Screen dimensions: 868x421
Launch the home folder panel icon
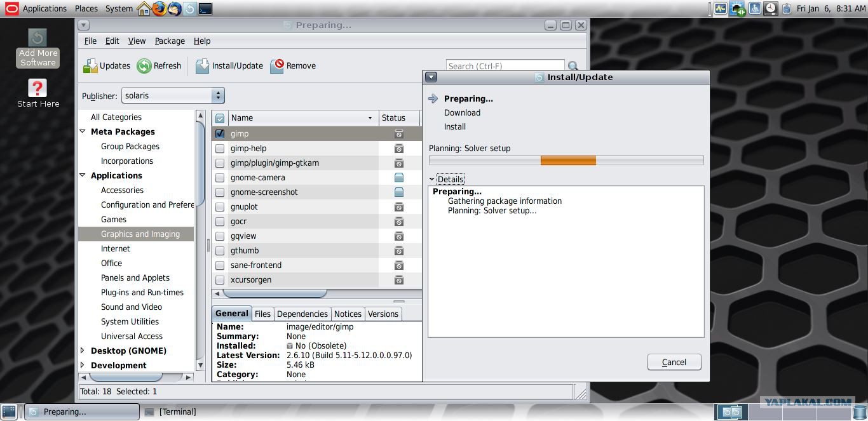(x=144, y=9)
